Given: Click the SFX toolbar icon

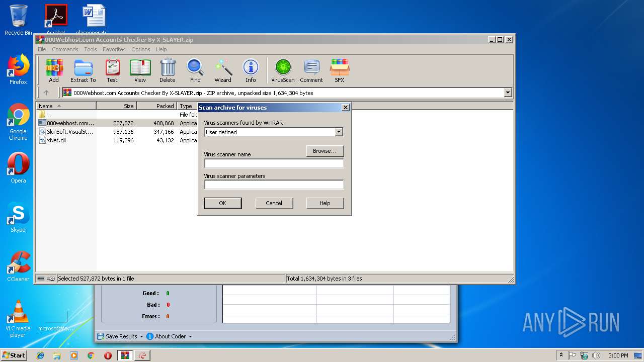Looking at the screenshot, I should click(x=340, y=70).
